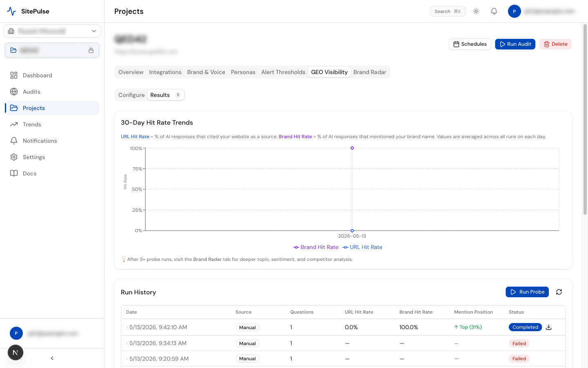The image size is (588, 368).
Task: Click the Trends arrow icon
Action: pyautogui.click(x=14, y=124)
